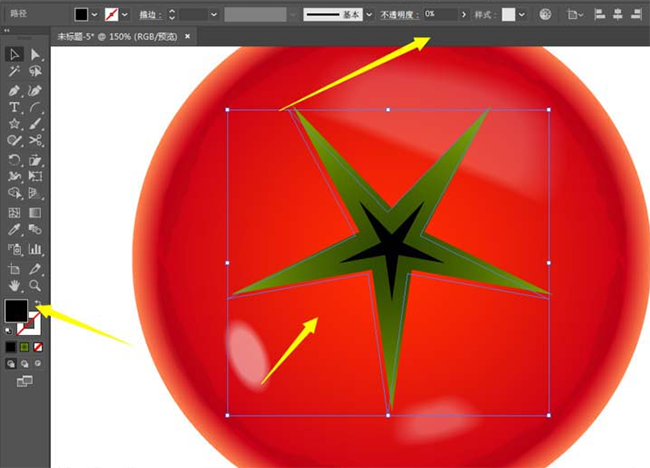Select the Magic Wand tool
The height and width of the screenshot is (468, 650).
[x=14, y=71]
